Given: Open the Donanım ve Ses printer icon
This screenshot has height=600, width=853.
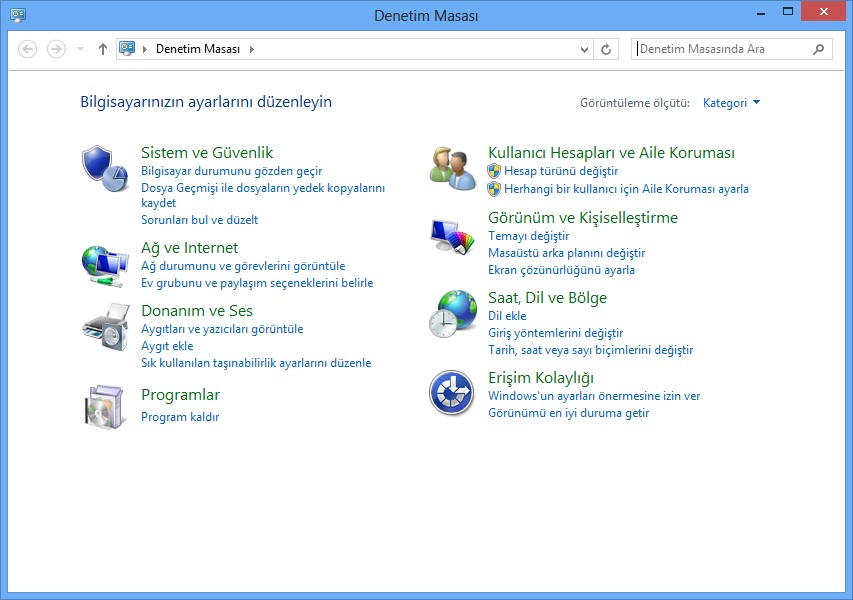Looking at the screenshot, I should click(x=106, y=327).
